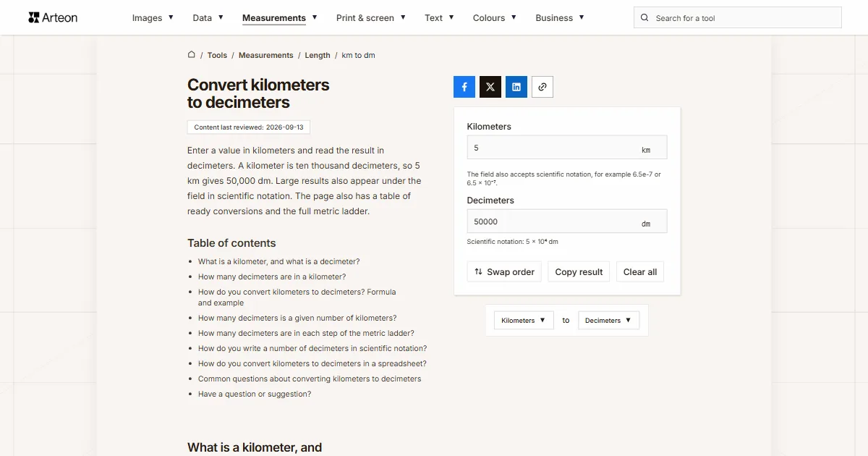Open the Length breadcrumb link
Screen dimensions: 868x456
[318, 55]
